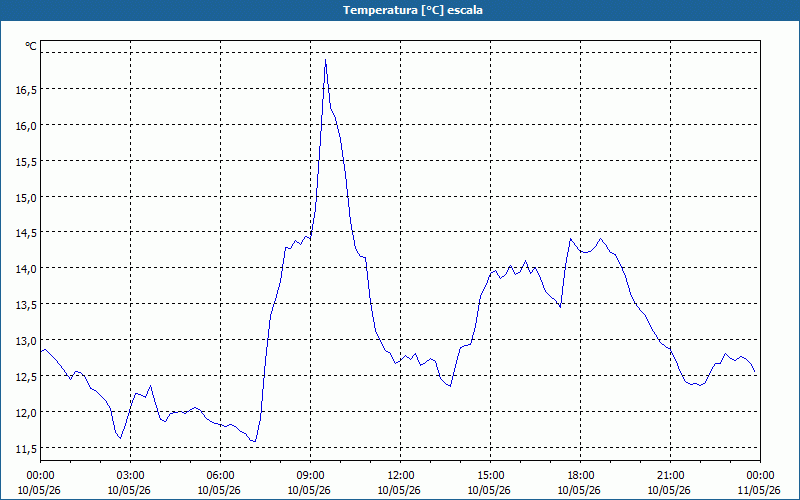
Task: Click the 15:00 time axis label
Action: [490, 476]
